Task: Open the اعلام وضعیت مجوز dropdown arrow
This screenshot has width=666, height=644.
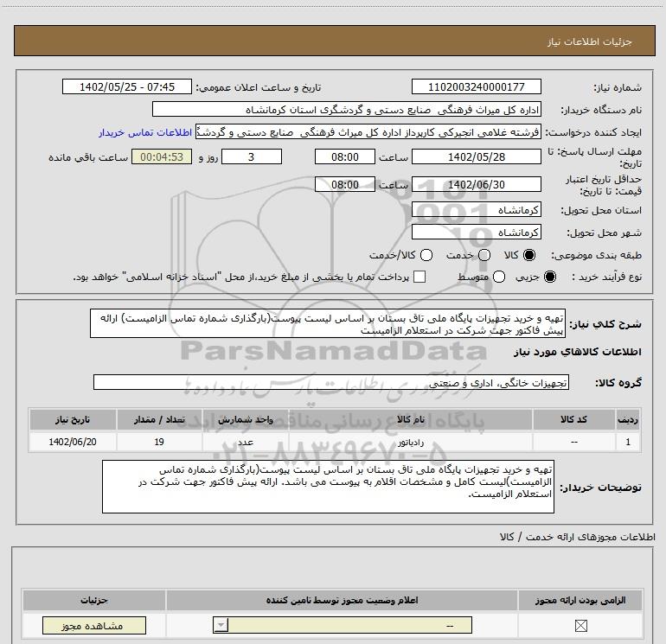Action: (x=221, y=625)
